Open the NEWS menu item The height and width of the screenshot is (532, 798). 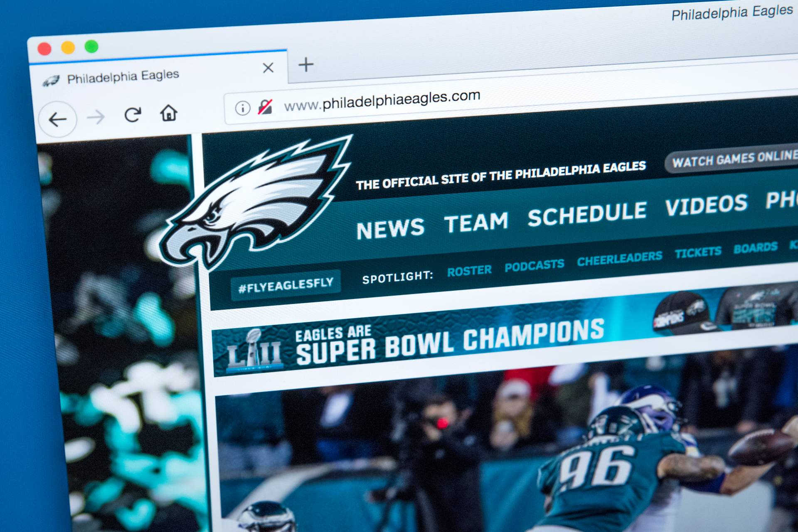pos(390,229)
